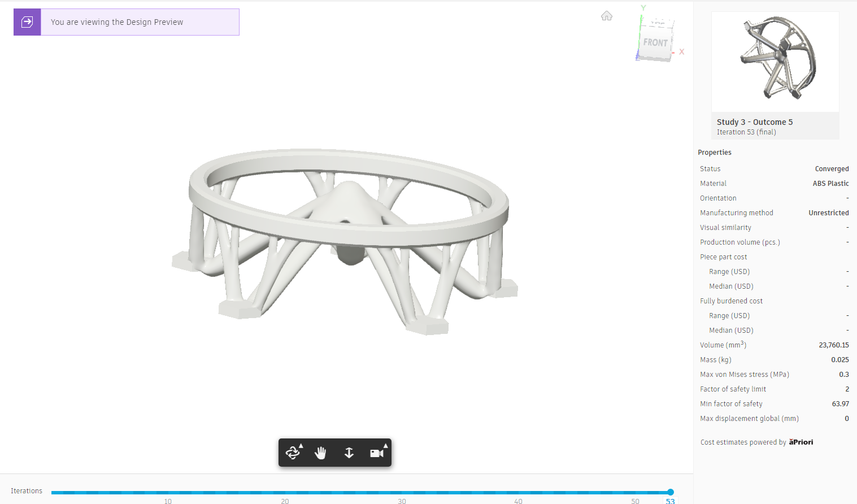Select the Zoom up-down arrow tool
Image resolution: width=857 pixels, height=504 pixels.
coord(349,453)
